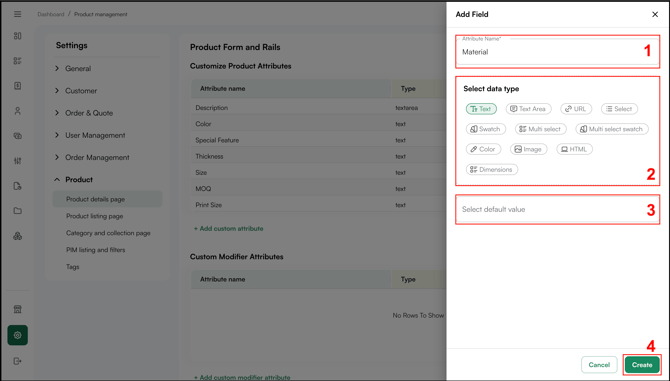Viewport: 670px width, 381px height.
Task: Open the orders document icon in the sidebar
Action: tap(18, 86)
